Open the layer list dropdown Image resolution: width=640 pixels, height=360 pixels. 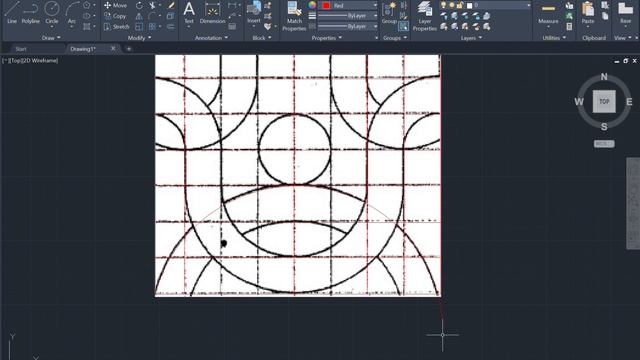click(x=529, y=5)
